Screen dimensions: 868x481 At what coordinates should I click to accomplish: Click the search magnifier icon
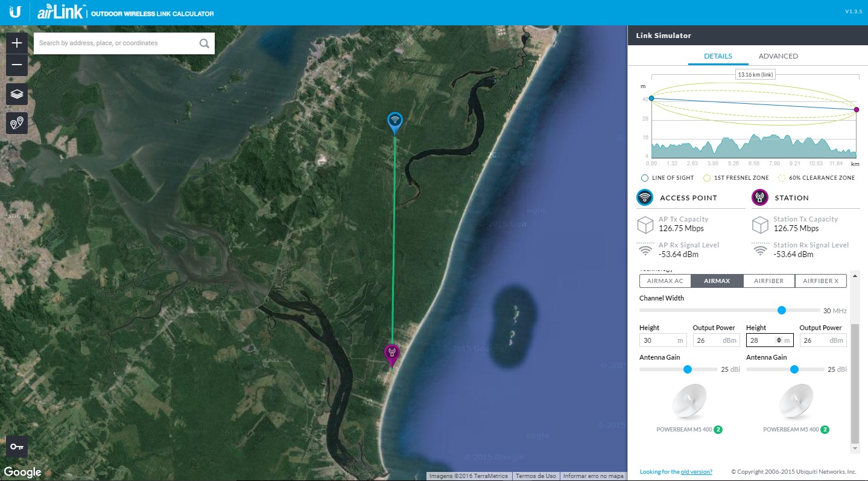coord(204,43)
